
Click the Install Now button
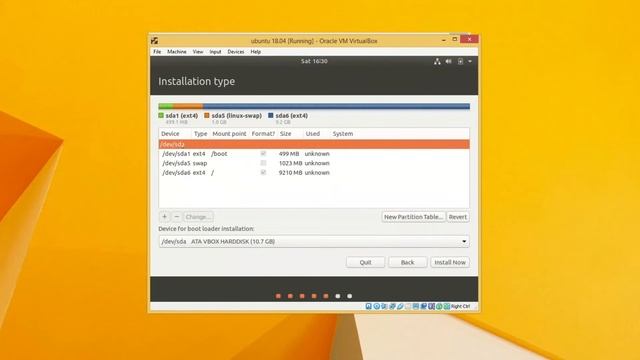point(450,262)
